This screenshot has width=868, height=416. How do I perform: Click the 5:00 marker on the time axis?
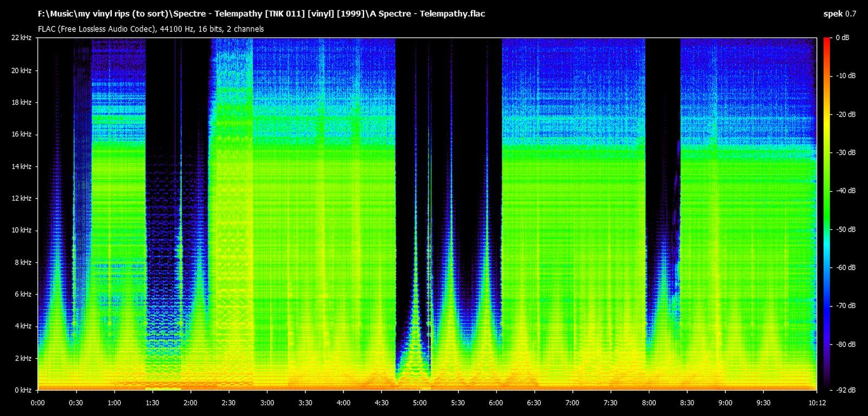click(x=419, y=403)
